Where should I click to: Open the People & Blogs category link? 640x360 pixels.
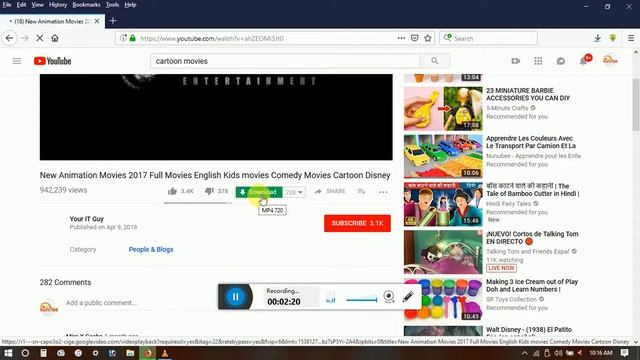pos(151,249)
